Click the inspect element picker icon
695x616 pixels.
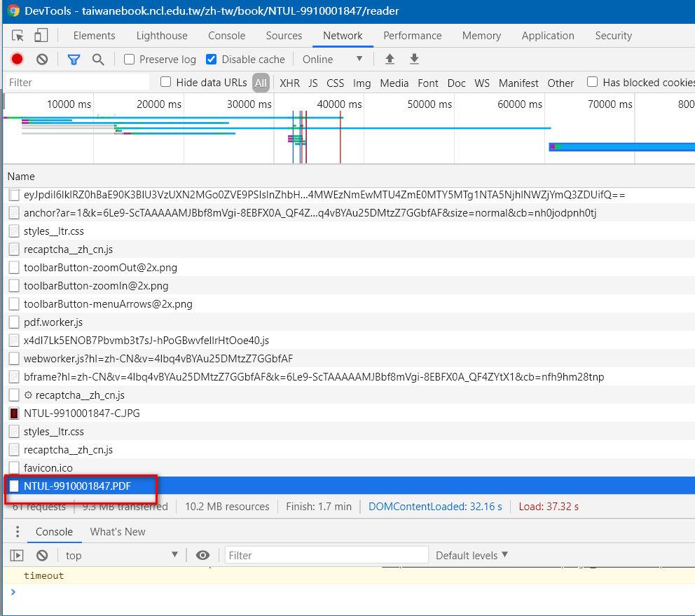(x=18, y=36)
